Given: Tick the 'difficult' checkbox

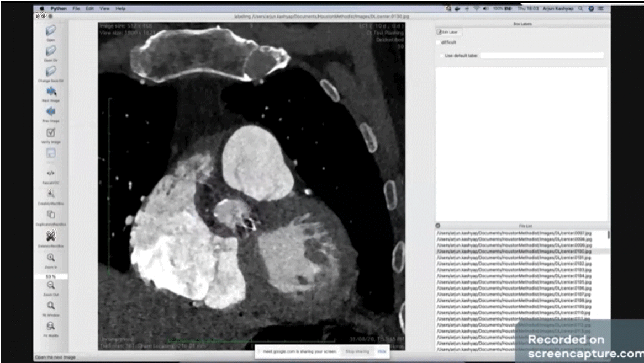Looking at the screenshot, I should click(x=439, y=42).
